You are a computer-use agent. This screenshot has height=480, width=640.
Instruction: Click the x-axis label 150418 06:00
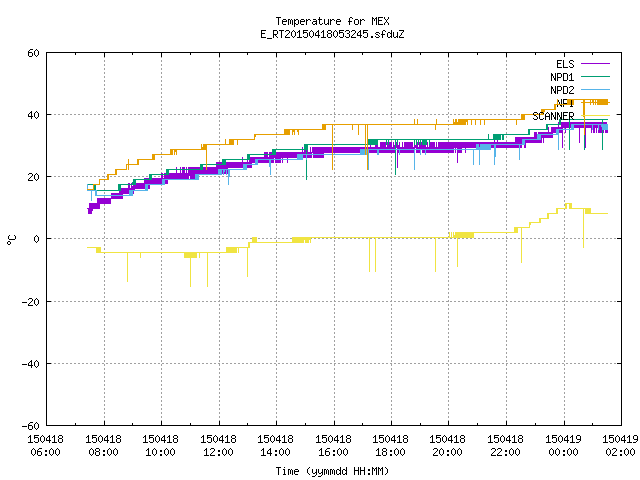click(45, 446)
